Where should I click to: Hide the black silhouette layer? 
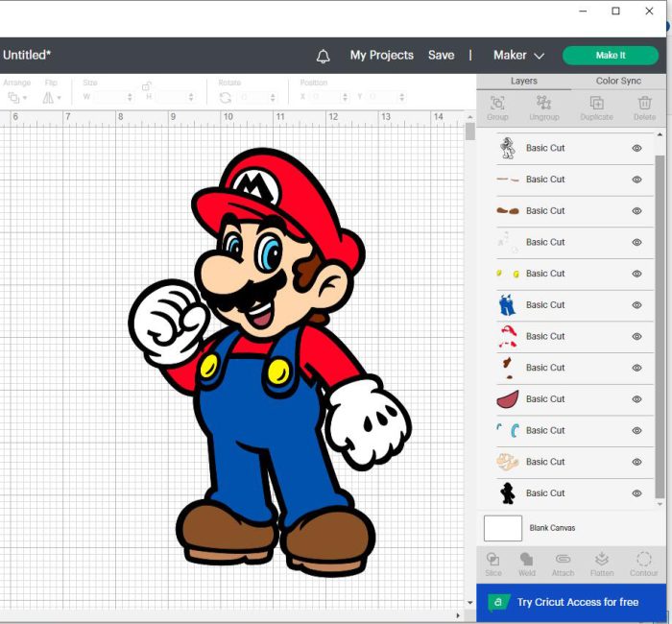point(636,493)
